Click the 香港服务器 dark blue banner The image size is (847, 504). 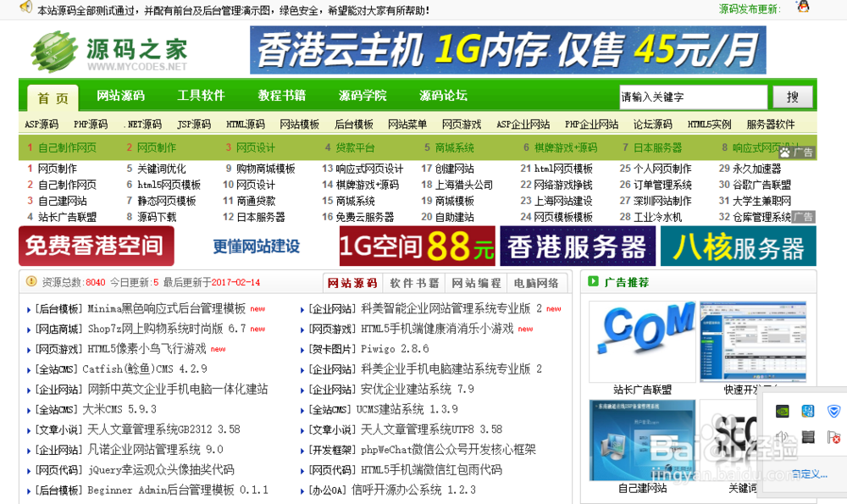[x=578, y=246]
